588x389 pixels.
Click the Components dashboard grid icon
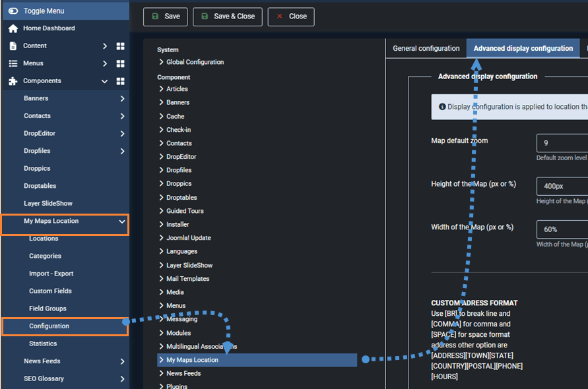pyautogui.click(x=120, y=81)
